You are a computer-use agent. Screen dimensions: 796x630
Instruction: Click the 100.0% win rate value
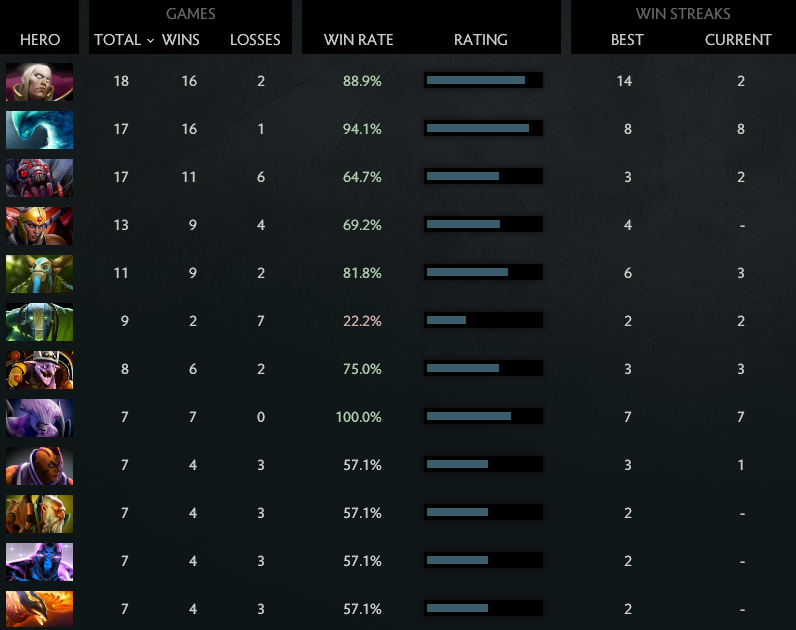click(x=361, y=417)
